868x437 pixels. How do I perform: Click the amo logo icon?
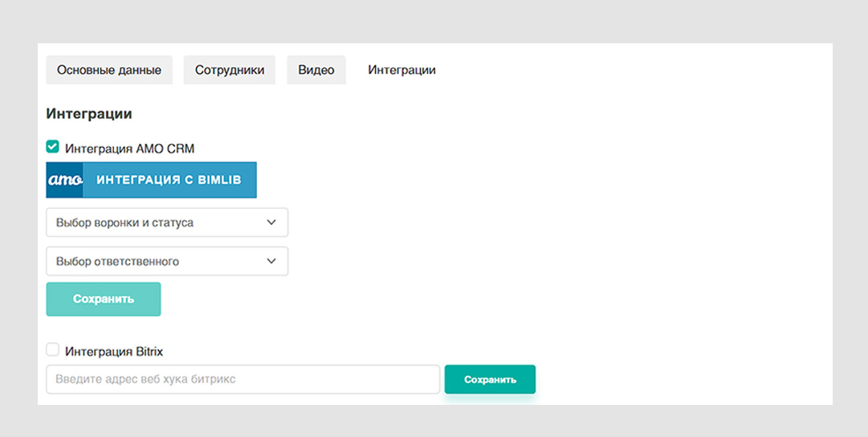65,180
